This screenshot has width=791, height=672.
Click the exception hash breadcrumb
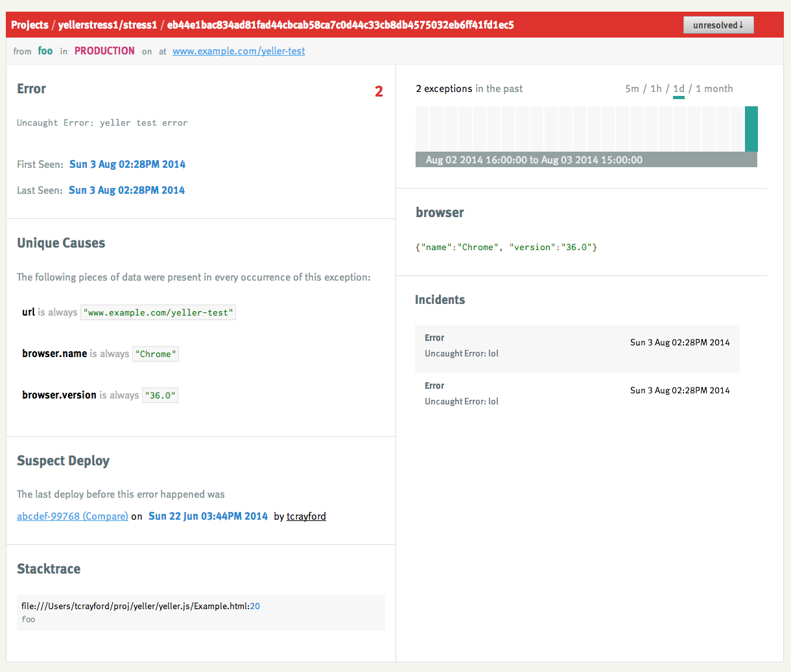[x=340, y=25]
